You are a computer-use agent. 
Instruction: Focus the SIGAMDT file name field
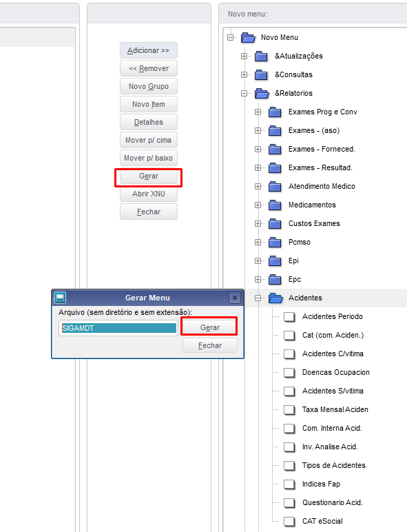click(x=118, y=328)
